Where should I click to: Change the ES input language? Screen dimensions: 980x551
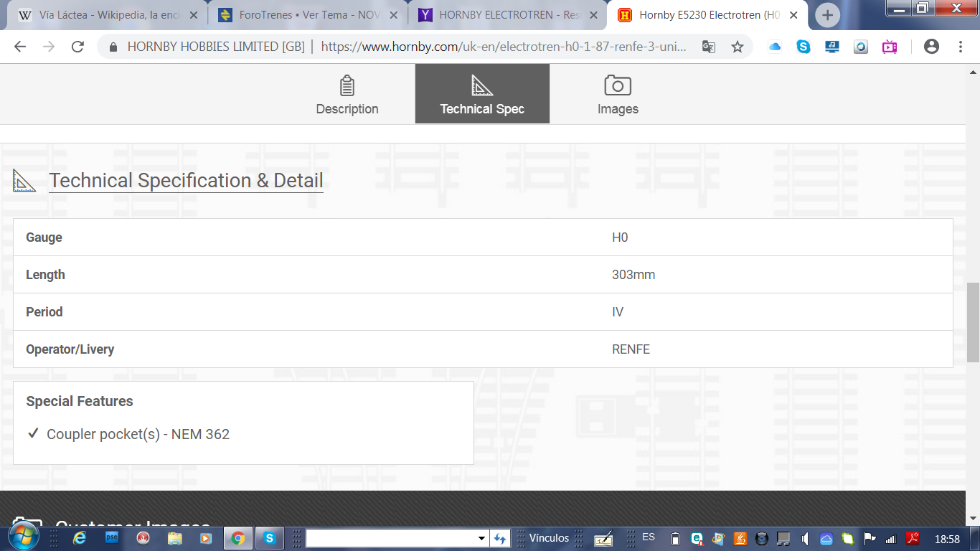click(649, 537)
